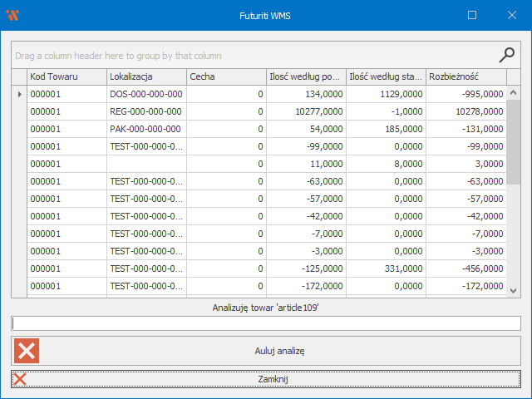
Task: Click the small X icon beside Zamknij
Action: point(21,379)
